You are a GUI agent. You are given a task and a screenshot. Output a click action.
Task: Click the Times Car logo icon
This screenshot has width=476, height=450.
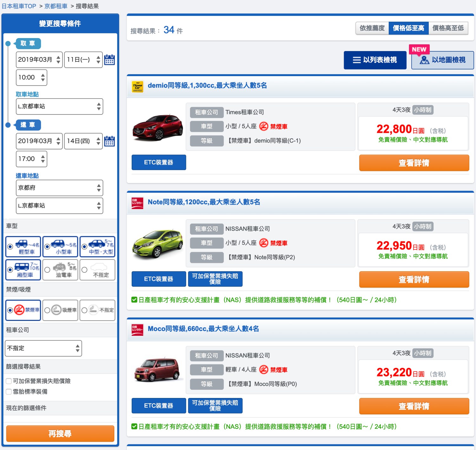[137, 87]
